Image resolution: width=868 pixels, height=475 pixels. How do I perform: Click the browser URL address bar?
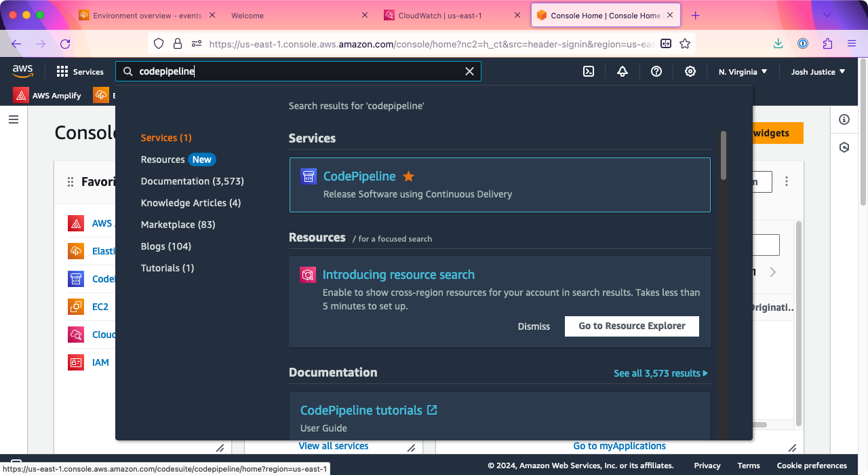(422, 43)
